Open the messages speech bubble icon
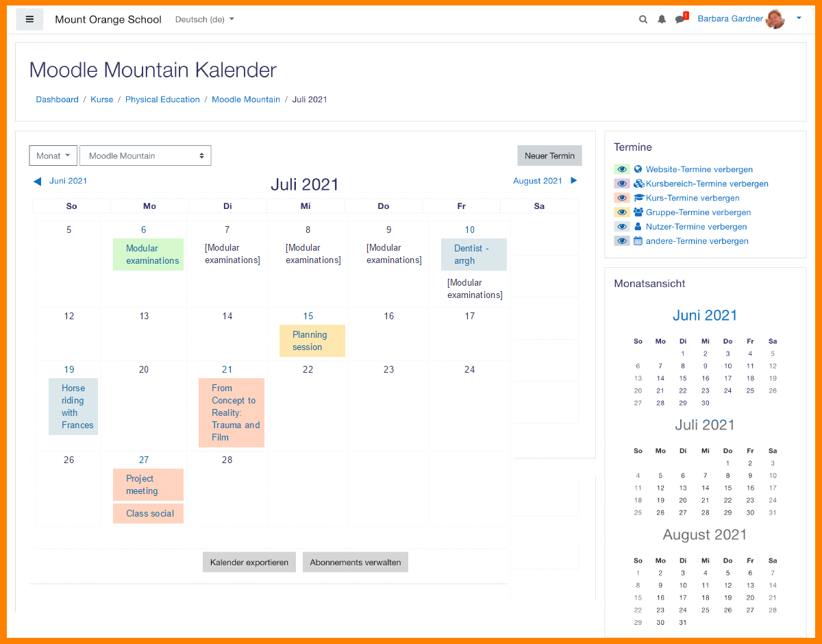The image size is (822, 644). pos(680,19)
